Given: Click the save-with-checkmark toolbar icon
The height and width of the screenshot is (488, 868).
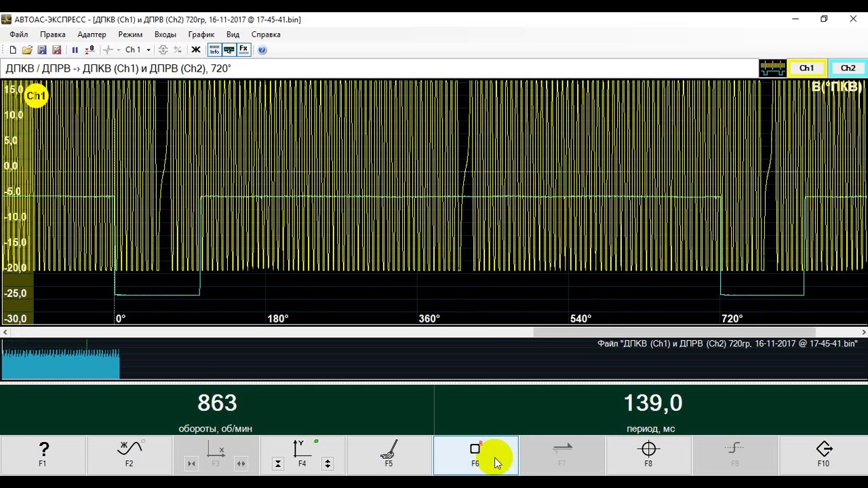Looking at the screenshot, I should pyautogui.click(x=57, y=50).
